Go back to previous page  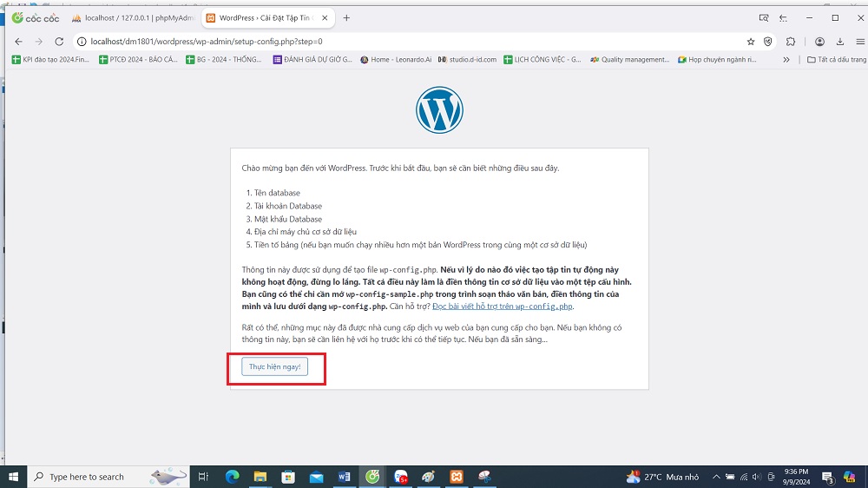click(19, 42)
